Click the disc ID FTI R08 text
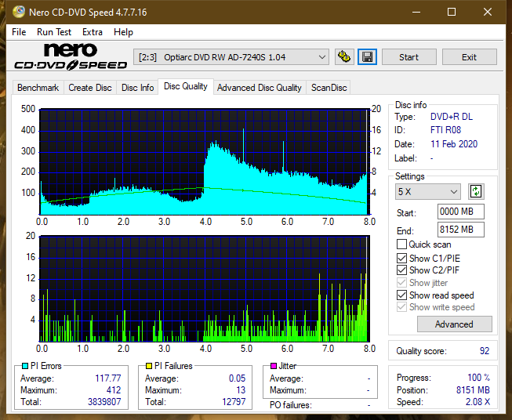Viewport: 512px width, 420px height. [445, 130]
